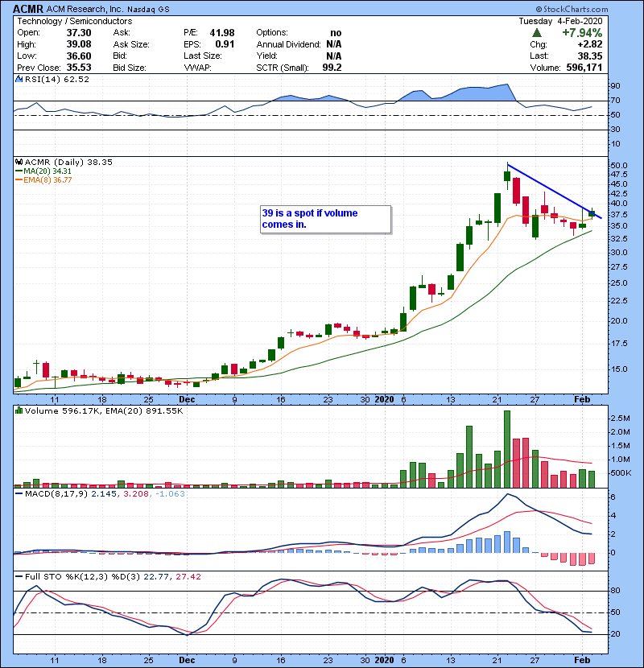Click the +7.94% percent change value
The width and height of the screenshot is (644, 668).
[582, 33]
